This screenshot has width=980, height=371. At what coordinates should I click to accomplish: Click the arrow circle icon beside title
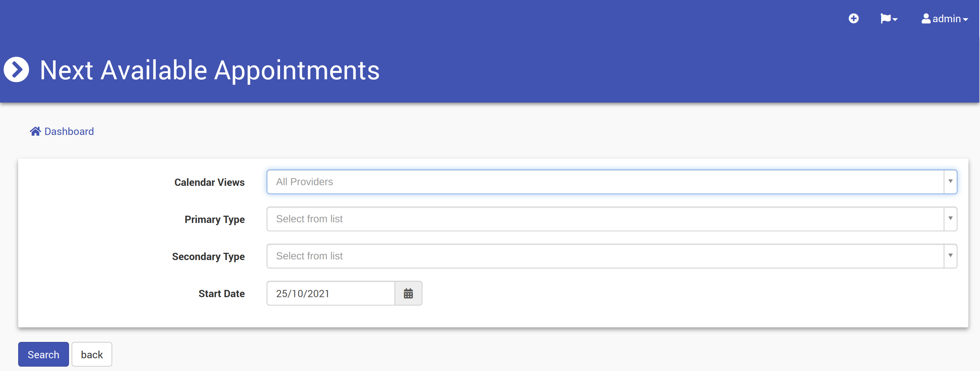[x=16, y=70]
